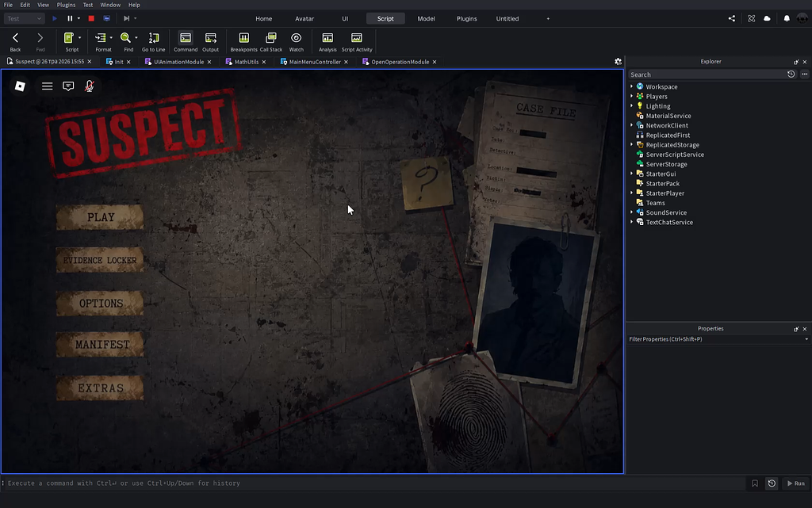This screenshot has height=508, width=812.
Task: Click the Script toolbar icon
Action: pyautogui.click(x=68, y=38)
